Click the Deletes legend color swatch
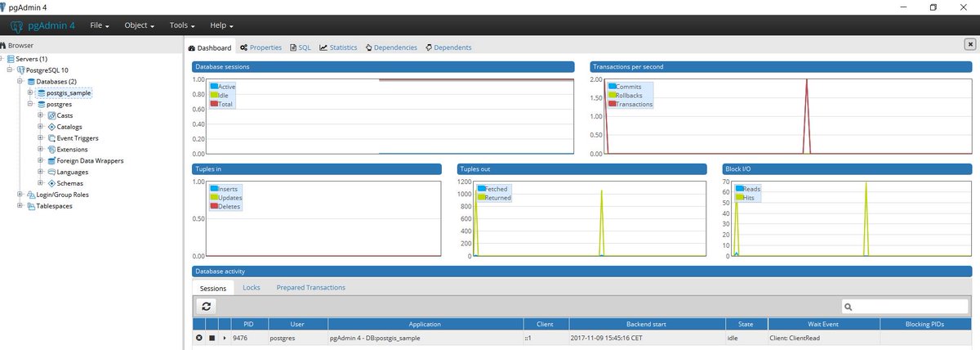This screenshot has width=980, height=350. click(214, 206)
